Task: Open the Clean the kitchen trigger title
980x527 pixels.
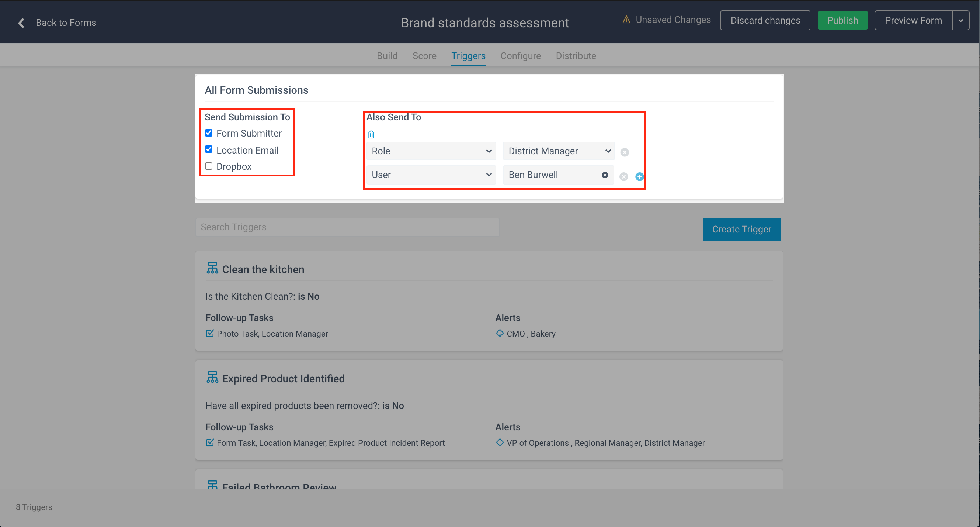Action: (263, 270)
